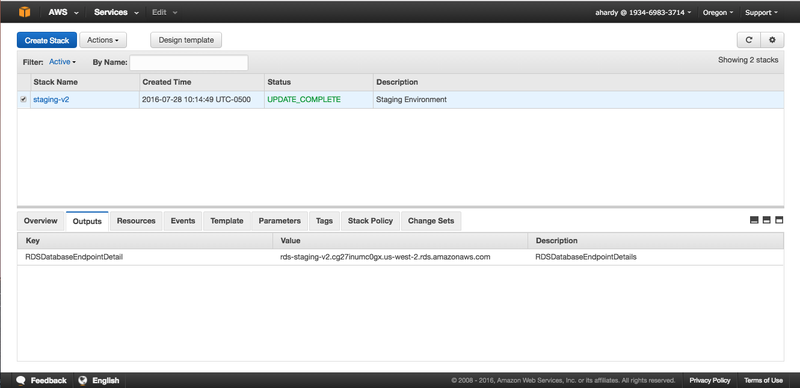Change the Active filter dropdown

click(x=62, y=62)
